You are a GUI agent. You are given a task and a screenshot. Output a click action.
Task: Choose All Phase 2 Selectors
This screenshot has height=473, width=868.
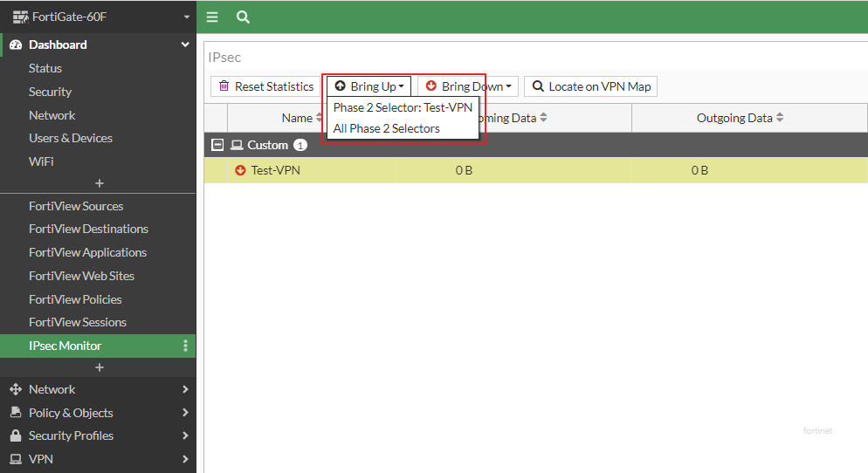tap(386, 128)
